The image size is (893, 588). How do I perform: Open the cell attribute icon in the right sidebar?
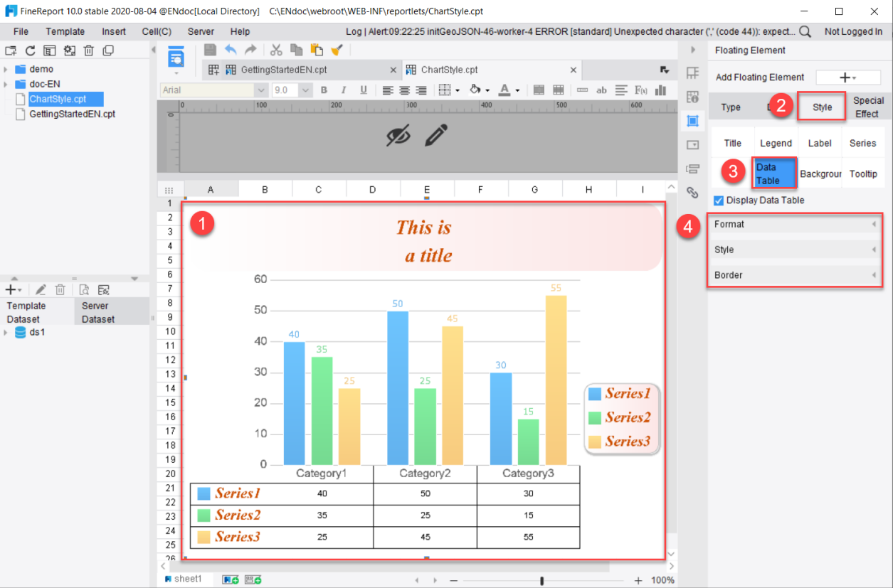pos(692,97)
